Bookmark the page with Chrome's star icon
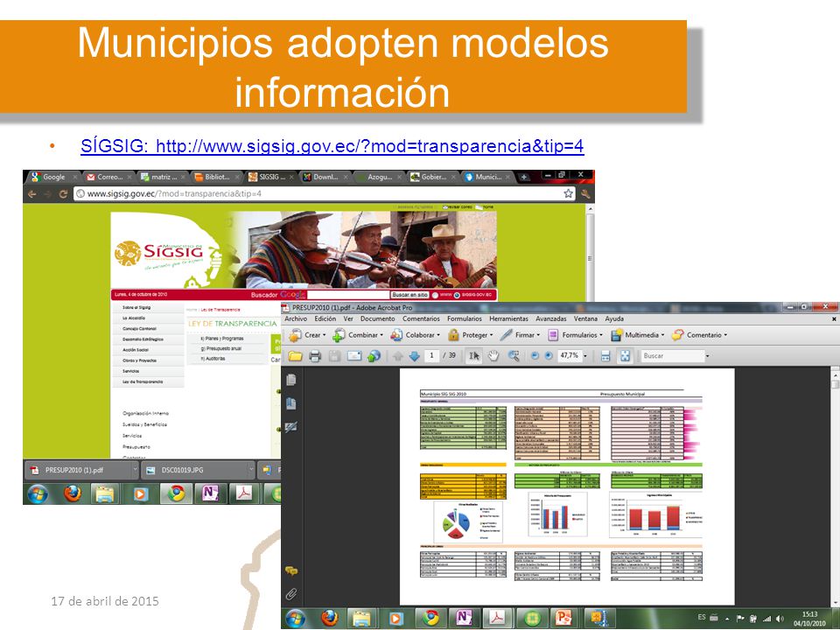Image resolution: width=840 pixels, height=630 pixels. coord(569,193)
